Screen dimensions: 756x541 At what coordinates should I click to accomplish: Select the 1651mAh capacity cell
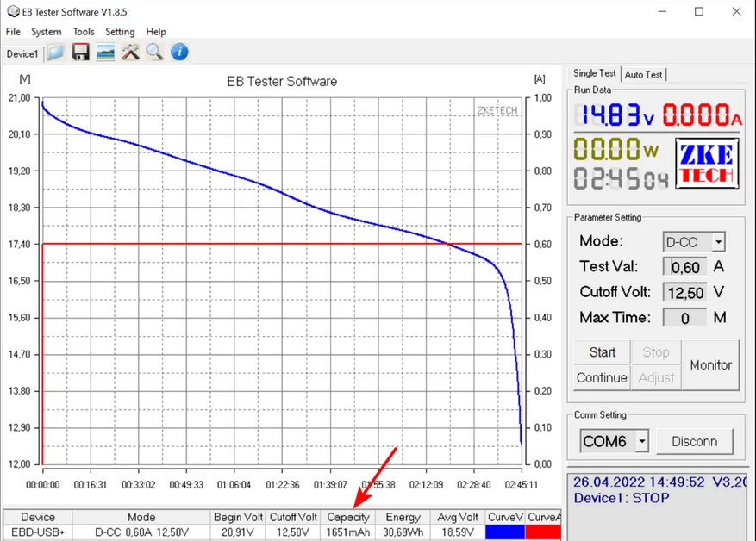[347, 532]
